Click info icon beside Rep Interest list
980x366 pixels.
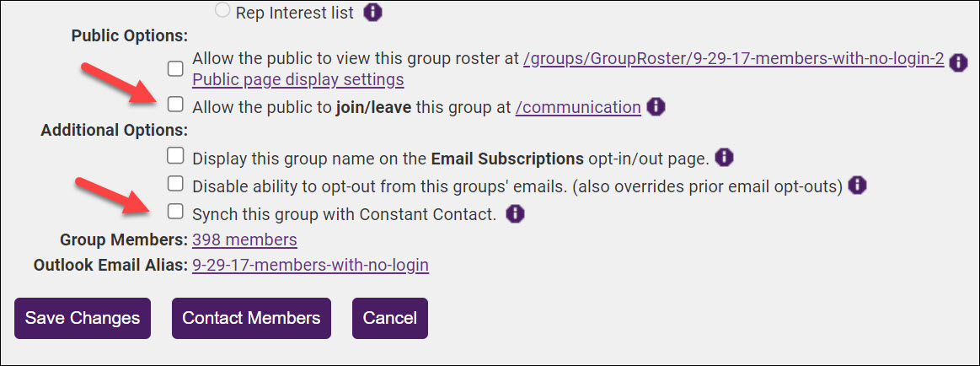pos(373,13)
